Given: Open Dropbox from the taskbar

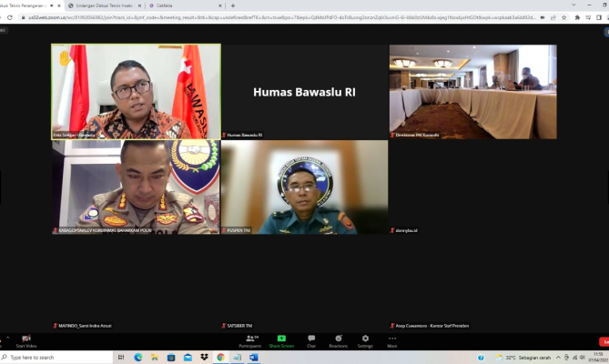Looking at the screenshot, I should (204, 358).
